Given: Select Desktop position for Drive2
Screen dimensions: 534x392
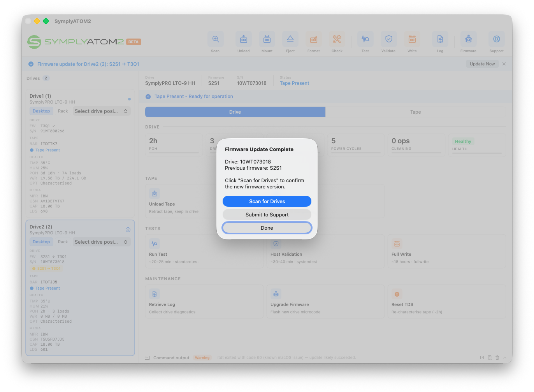Looking at the screenshot, I should pos(41,242).
